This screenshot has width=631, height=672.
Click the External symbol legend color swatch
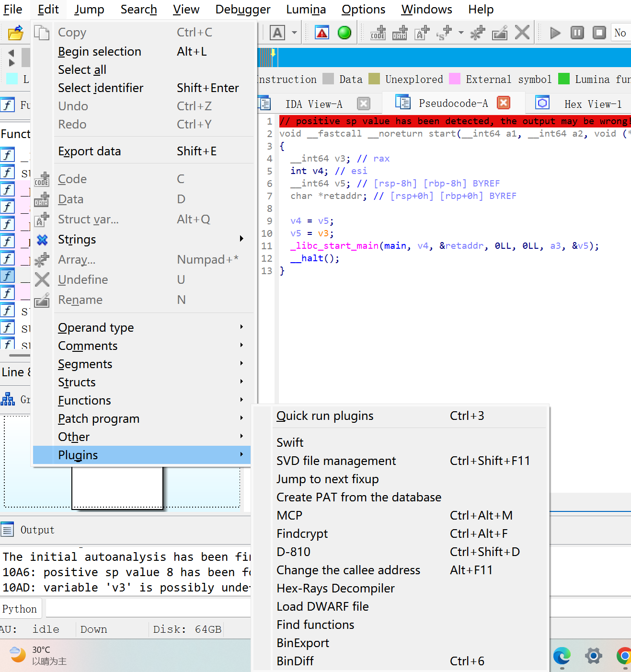(455, 79)
